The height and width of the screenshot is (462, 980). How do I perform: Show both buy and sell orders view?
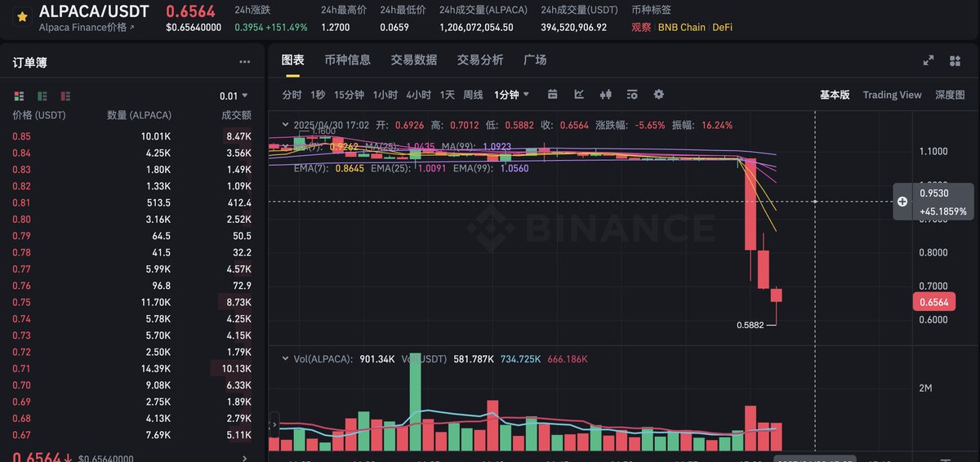pyautogui.click(x=20, y=96)
